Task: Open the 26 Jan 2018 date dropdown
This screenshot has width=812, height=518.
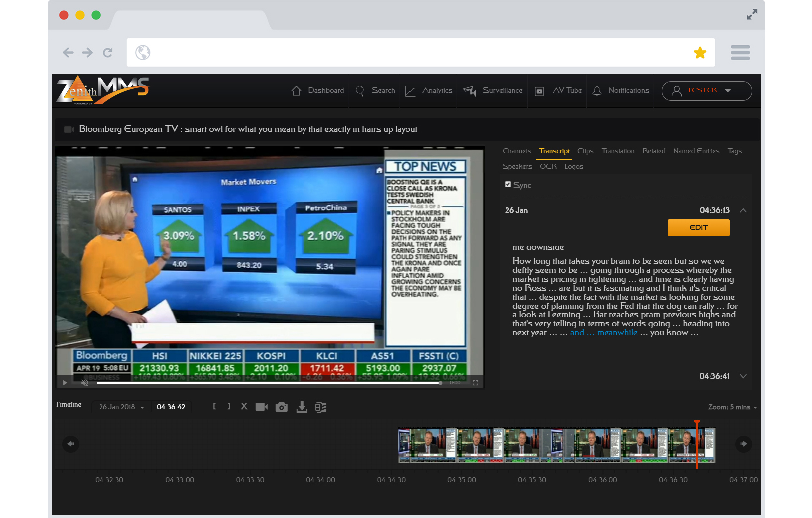Action: coord(121,407)
